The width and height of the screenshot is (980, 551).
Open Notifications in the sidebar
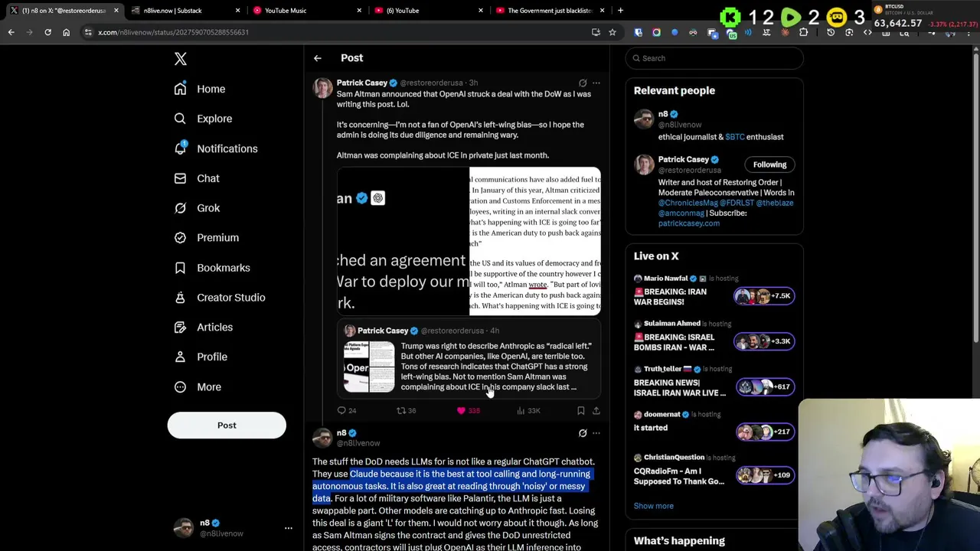coord(216,148)
